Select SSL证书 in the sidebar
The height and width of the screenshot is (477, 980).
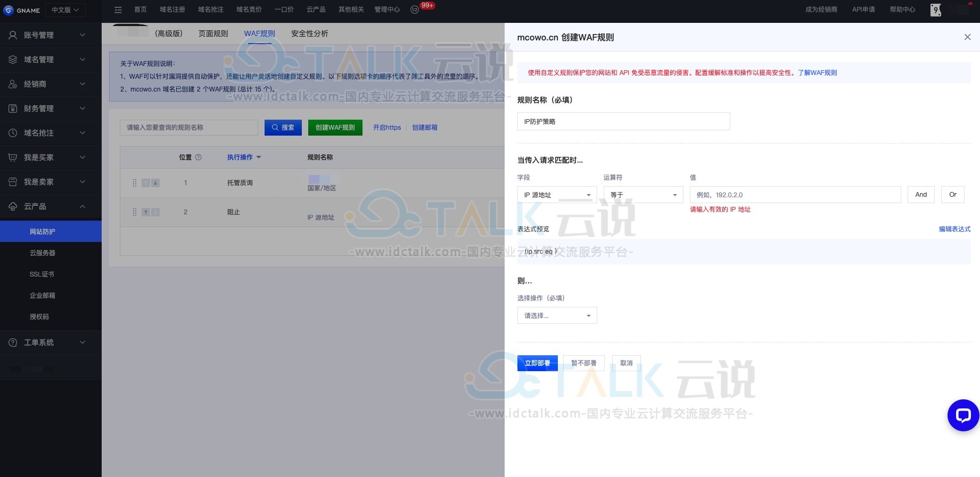(42, 274)
